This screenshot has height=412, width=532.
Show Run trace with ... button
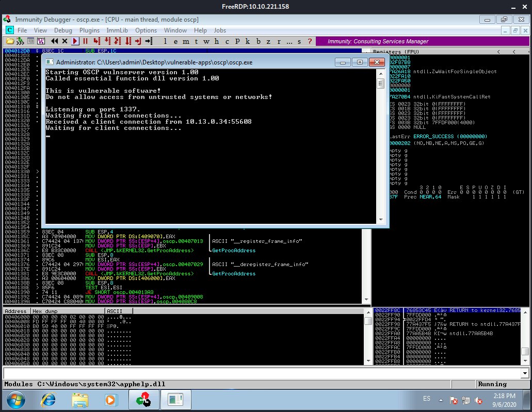coord(289,41)
